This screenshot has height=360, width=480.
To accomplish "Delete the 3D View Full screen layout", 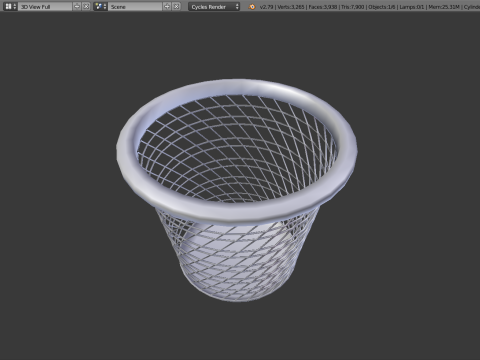I will [x=86, y=6].
